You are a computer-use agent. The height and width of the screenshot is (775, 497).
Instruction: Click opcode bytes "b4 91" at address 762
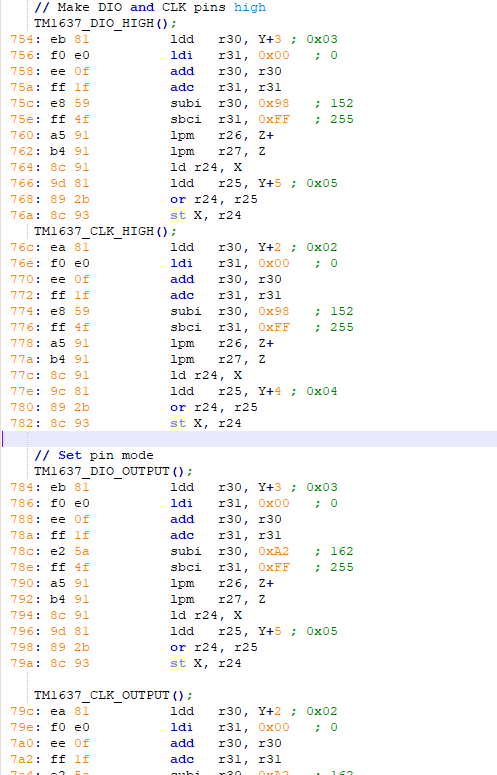[70, 151]
